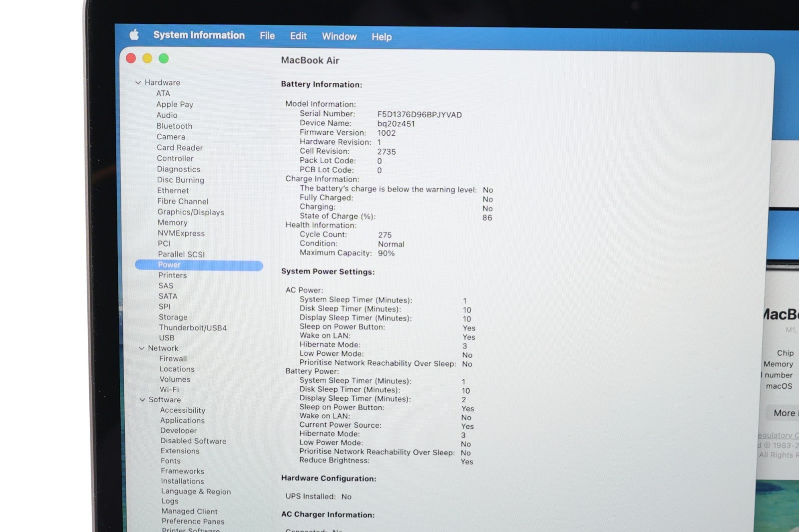The image size is (799, 532).
Task: Select Memory in the sidebar
Action: coord(172,223)
